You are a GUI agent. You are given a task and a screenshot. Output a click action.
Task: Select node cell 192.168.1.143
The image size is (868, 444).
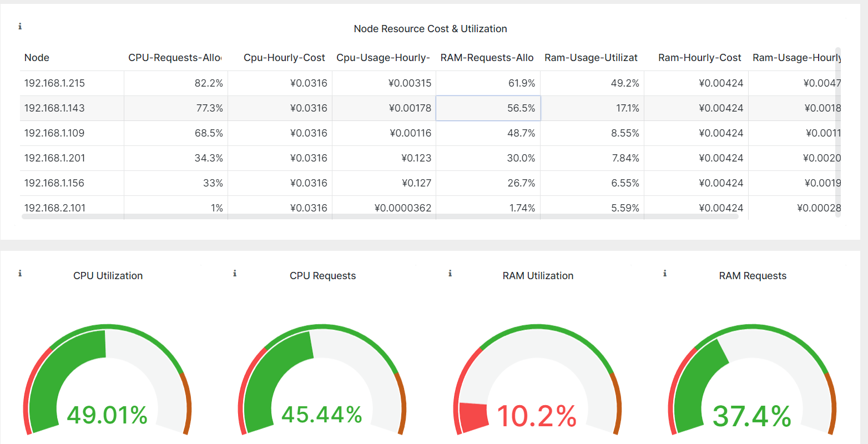click(x=72, y=108)
